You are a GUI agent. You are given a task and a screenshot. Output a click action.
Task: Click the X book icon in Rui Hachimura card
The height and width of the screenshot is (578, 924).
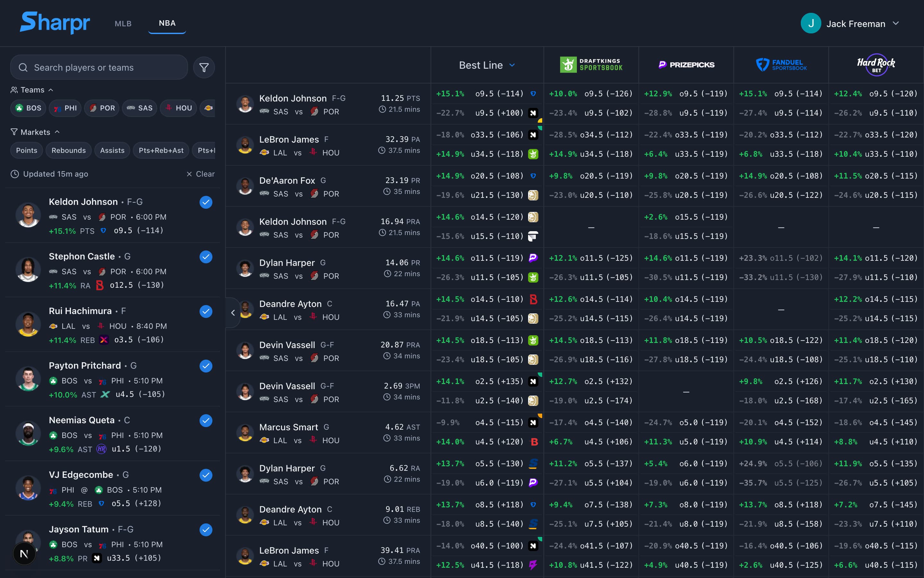tap(104, 340)
